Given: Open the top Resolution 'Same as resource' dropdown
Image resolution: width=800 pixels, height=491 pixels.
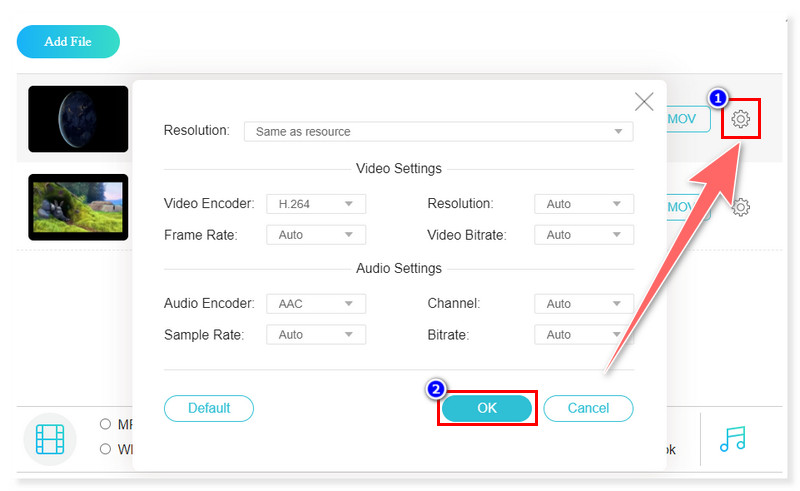Looking at the screenshot, I should coord(439,132).
